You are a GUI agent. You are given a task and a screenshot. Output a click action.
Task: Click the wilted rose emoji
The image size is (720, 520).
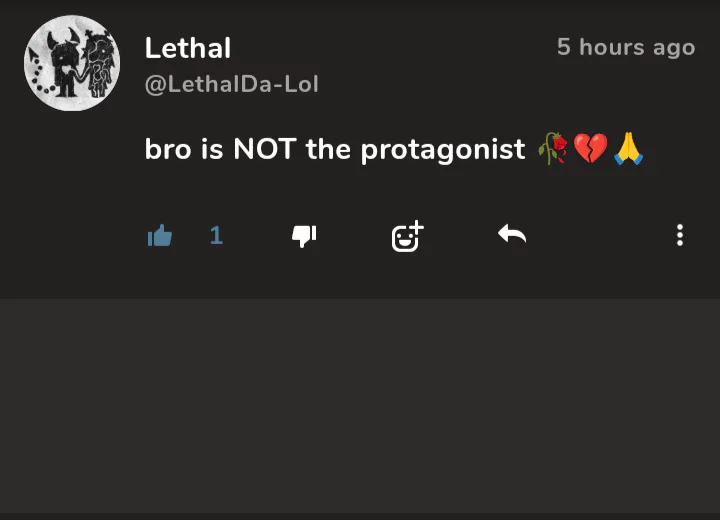pos(553,150)
